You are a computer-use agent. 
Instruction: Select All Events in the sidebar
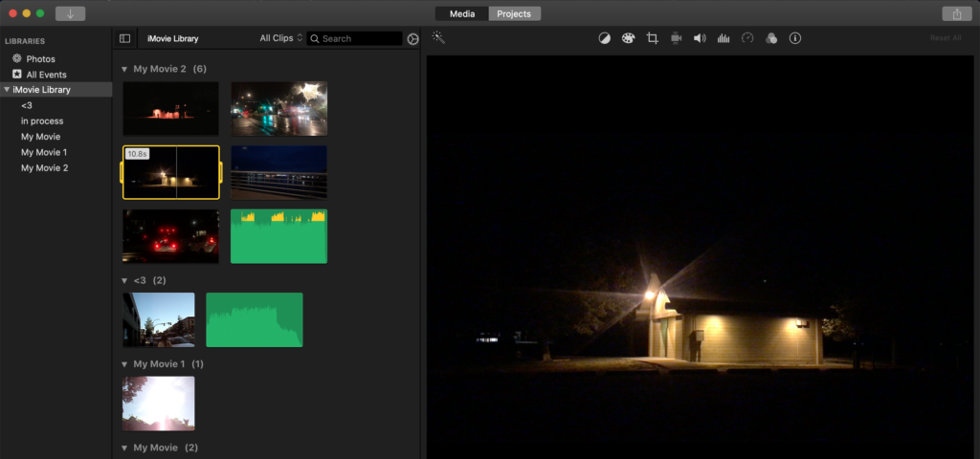pyautogui.click(x=46, y=75)
